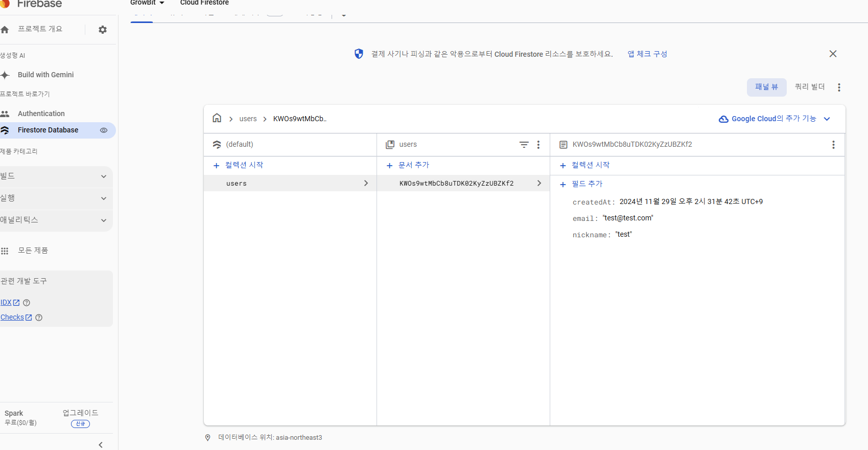Image resolution: width=868 pixels, height=450 pixels.
Task: Open 모든 제품 menu item
Action: point(33,251)
